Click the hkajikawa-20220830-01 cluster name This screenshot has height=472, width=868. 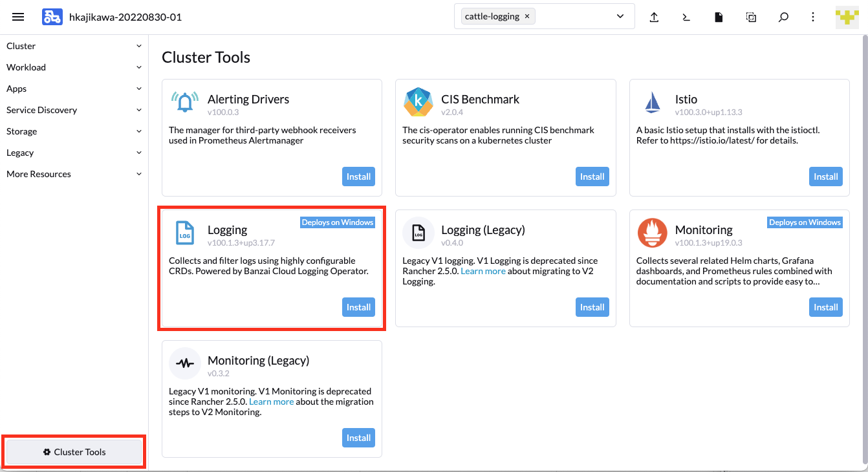click(125, 17)
